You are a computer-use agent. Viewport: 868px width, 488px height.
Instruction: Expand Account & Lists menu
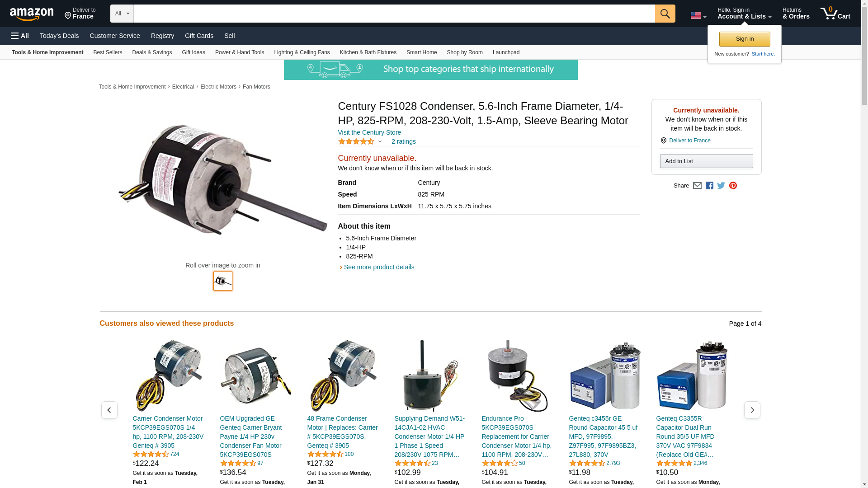744,14
